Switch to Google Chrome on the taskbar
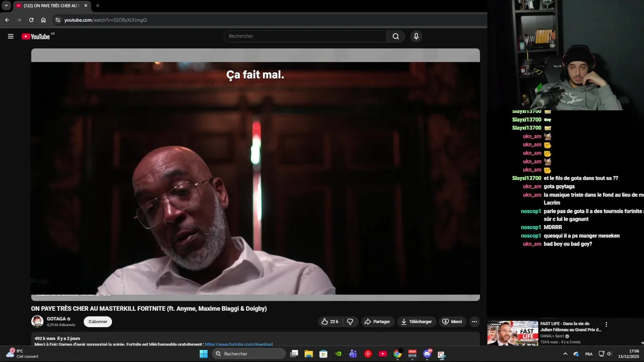Viewport: 644px width, 362px height. coord(397,354)
